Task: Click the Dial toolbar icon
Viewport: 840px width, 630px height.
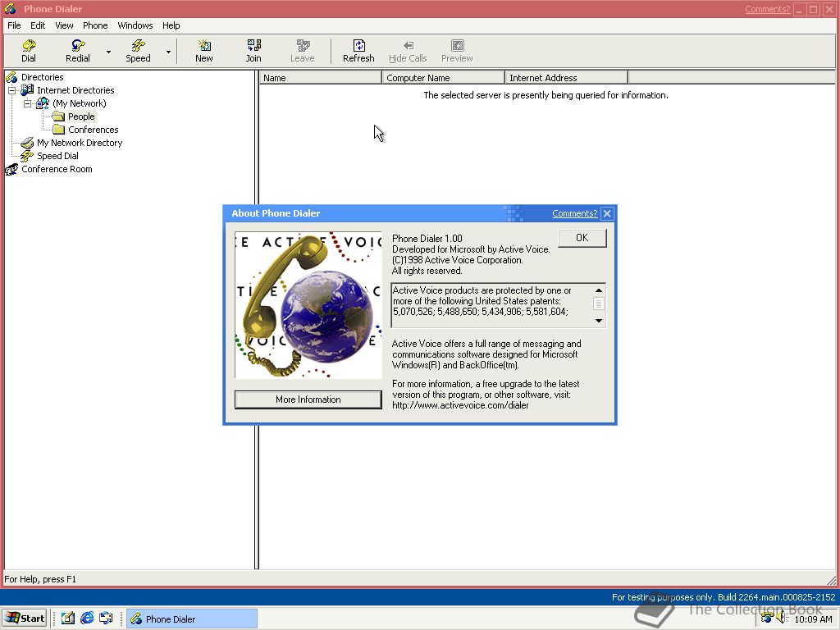Action: (29, 51)
